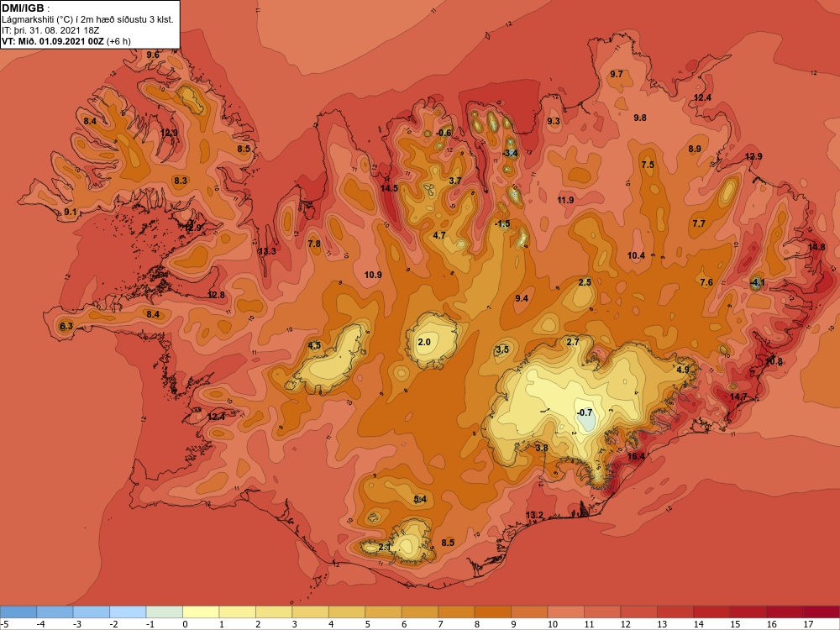The width and height of the screenshot is (840, 630).
Task: Click the 4.5 value on Langjökull glacier
Action: (314, 345)
